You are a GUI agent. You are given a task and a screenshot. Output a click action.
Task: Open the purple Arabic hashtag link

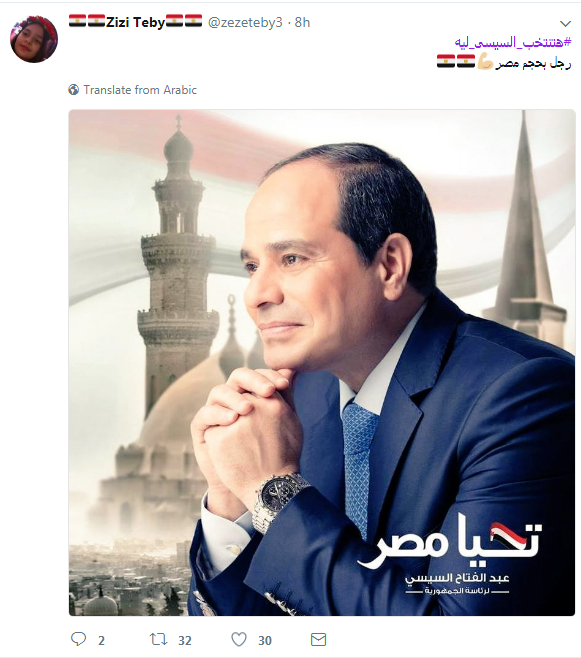coord(513,42)
